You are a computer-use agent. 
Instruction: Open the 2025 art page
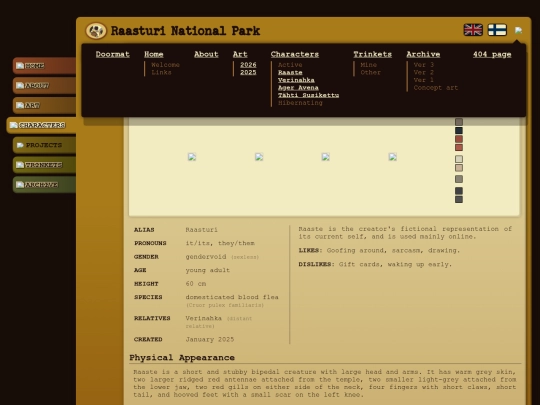pyautogui.click(x=248, y=72)
